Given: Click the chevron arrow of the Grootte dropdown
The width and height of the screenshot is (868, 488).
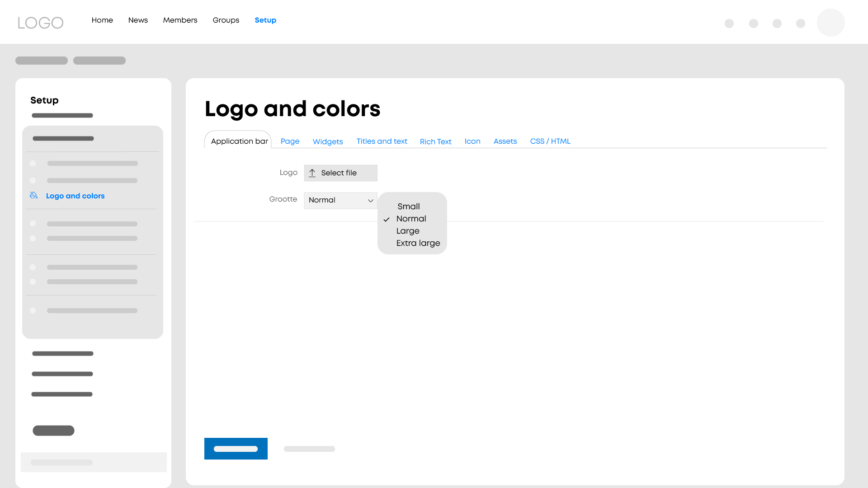Looking at the screenshot, I should pos(370,201).
